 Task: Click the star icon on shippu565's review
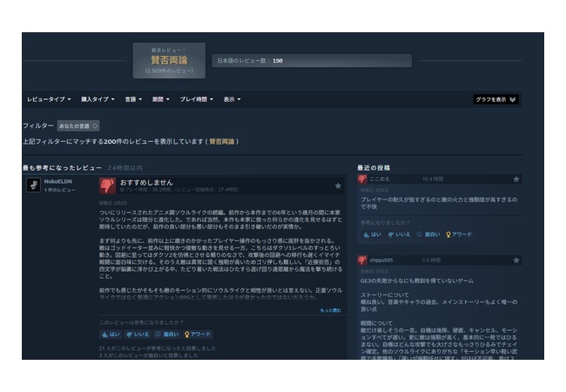(516, 260)
